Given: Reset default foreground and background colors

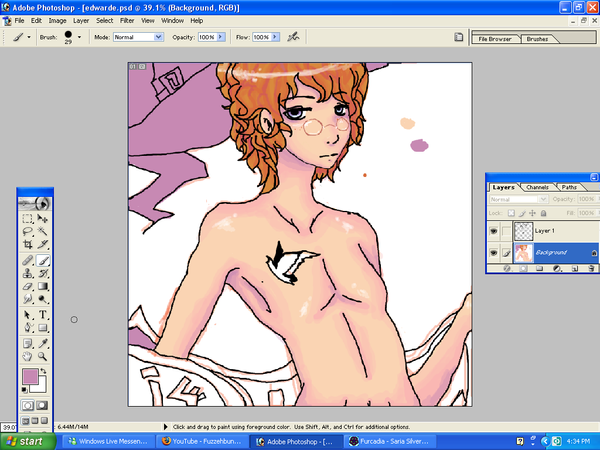Looking at the screenshot, I should point(24,390).
